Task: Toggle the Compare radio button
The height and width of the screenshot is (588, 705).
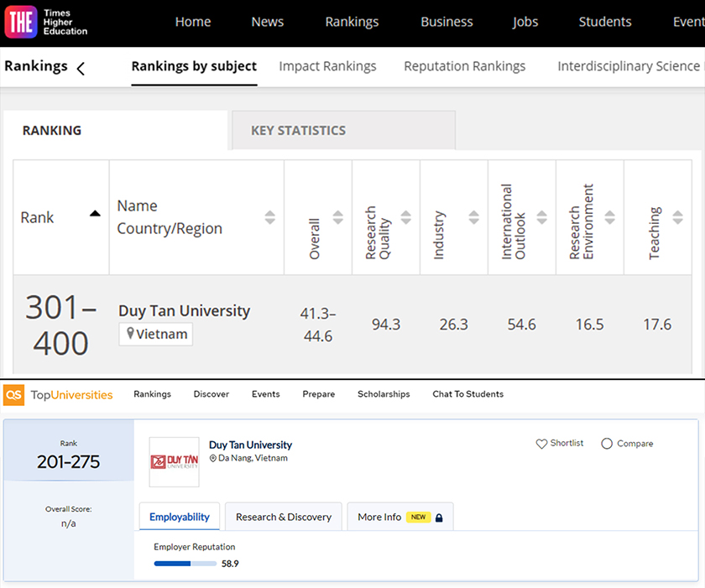Action: (607, 444)
